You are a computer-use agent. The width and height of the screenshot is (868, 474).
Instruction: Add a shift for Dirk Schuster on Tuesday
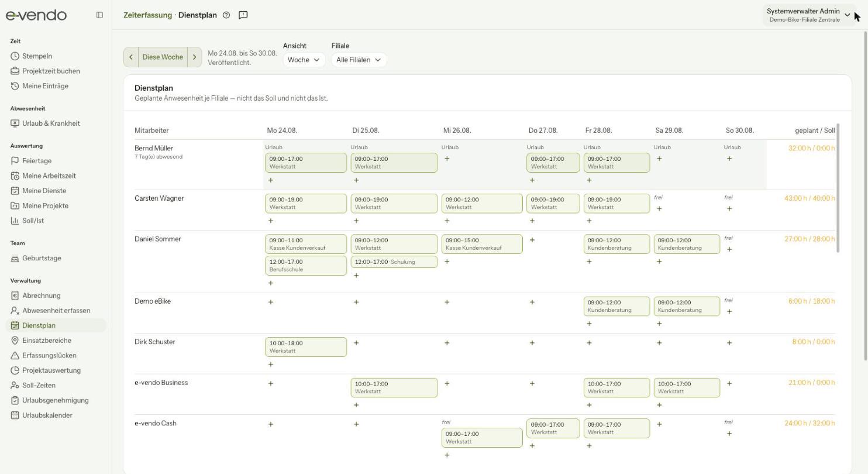[356, 343]
